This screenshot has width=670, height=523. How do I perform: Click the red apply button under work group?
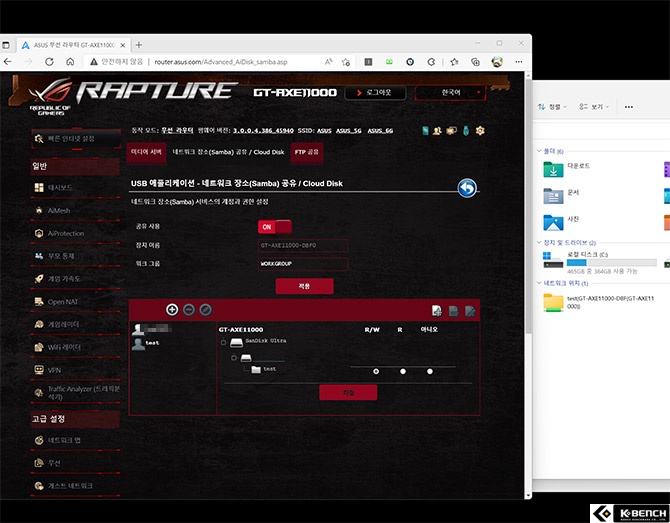pos(304,286)
